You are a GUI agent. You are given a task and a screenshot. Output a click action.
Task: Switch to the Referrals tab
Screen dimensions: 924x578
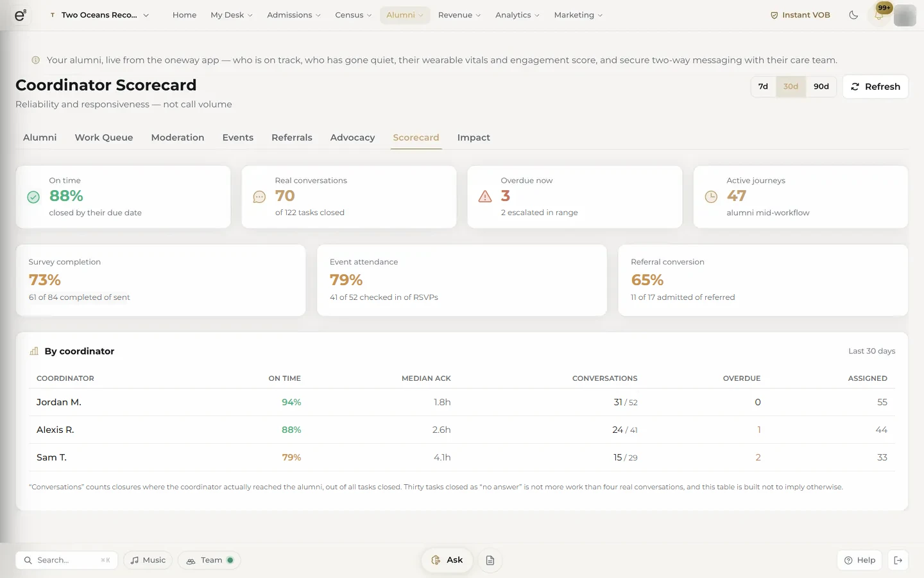[x=292, y=137]
